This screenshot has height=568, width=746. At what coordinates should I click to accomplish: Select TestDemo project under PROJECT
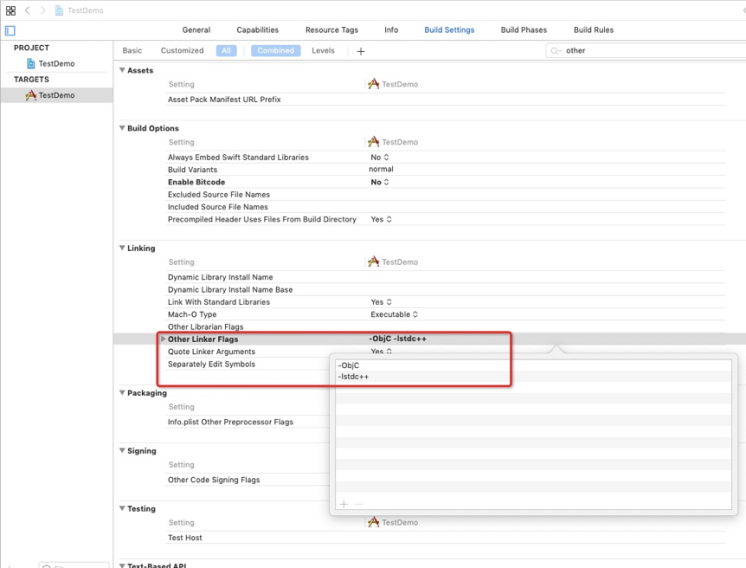point(55,64)
